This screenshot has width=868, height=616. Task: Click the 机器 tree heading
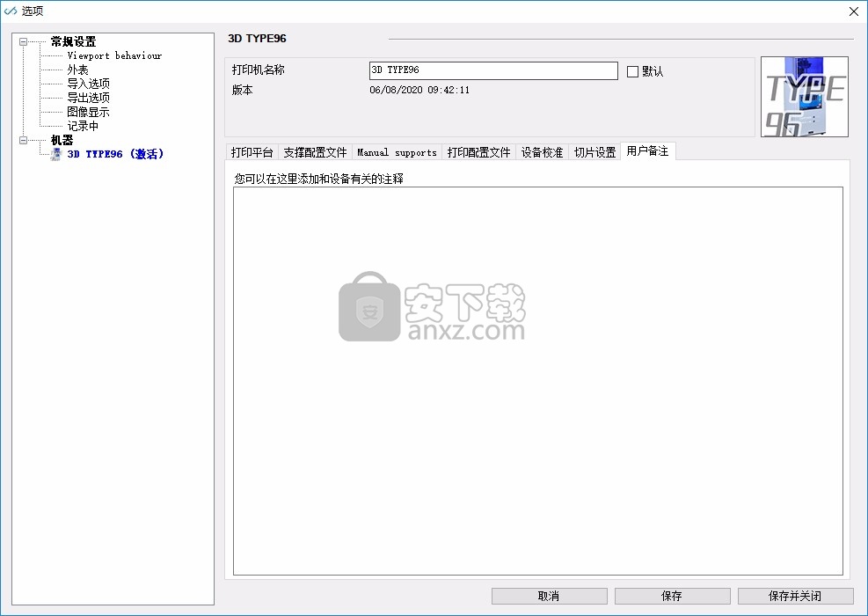pyautogui.click(x=62, y=140)
